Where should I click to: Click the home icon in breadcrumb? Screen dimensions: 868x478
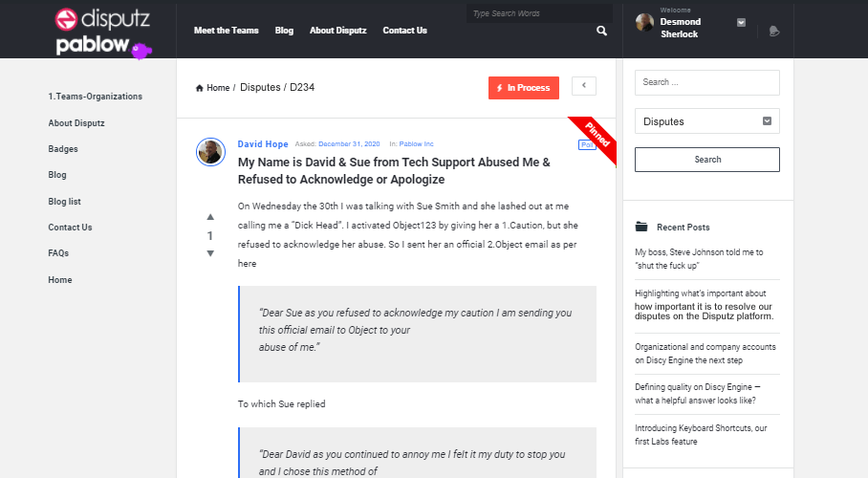[x=199, y=88]
